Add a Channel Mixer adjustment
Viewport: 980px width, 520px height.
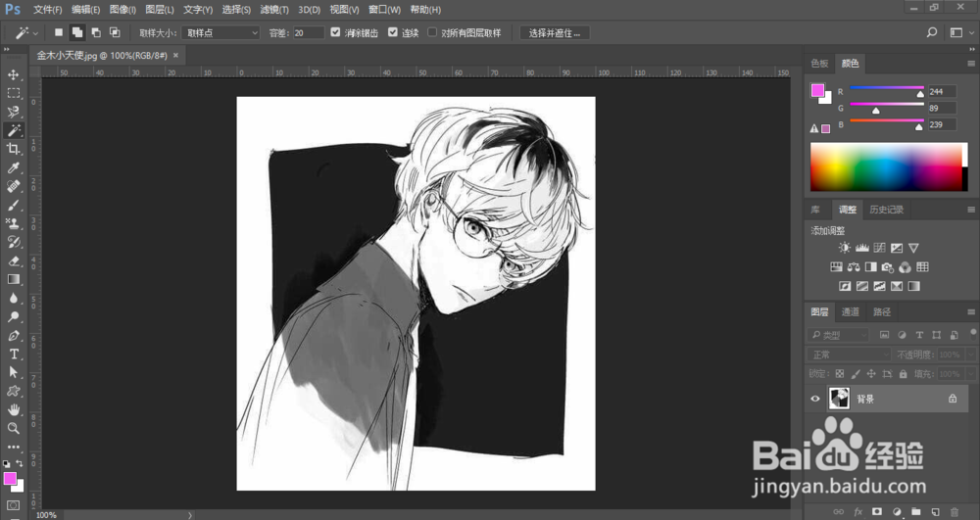(x=905, y=267)
